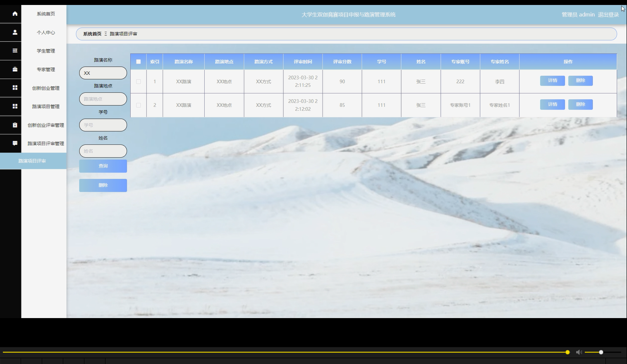Click the list icon beside 学生管理

pyautogui.click(x=15, y=51)
